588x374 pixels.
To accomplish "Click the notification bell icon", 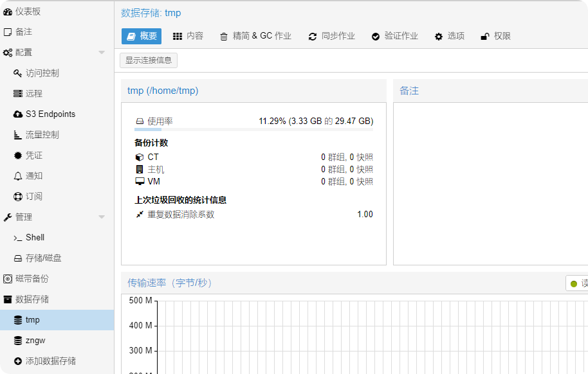I will [18, 176].
